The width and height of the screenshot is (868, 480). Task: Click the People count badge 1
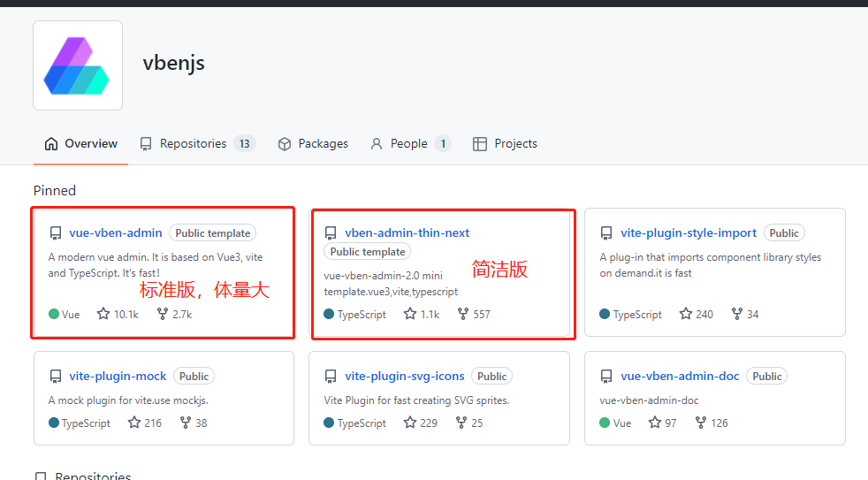(x=443, y=144)
